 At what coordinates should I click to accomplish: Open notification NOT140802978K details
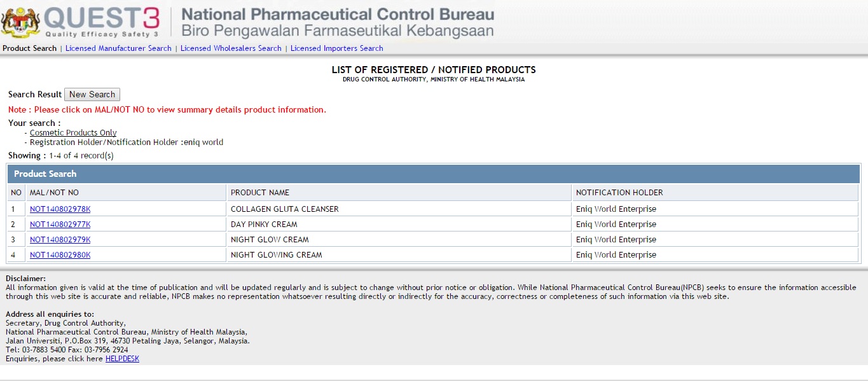tap(60, 209)
